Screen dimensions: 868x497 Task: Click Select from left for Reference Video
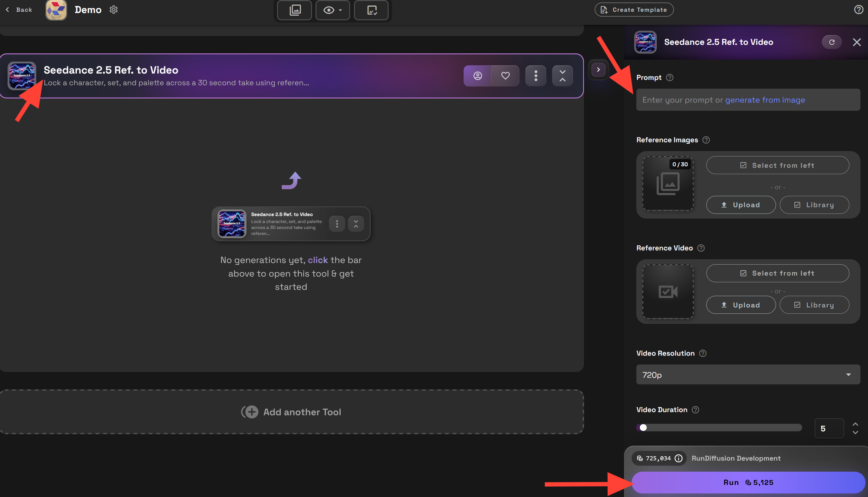777,273
